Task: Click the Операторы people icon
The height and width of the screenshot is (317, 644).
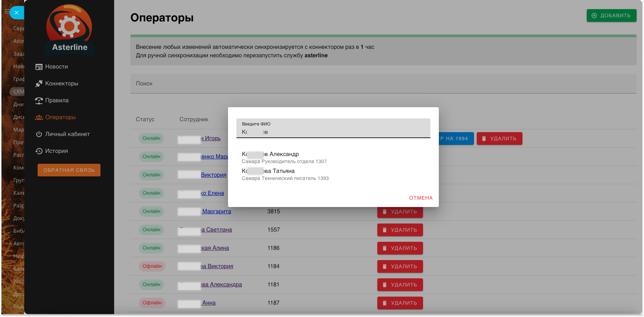Action: click(39, 117)
